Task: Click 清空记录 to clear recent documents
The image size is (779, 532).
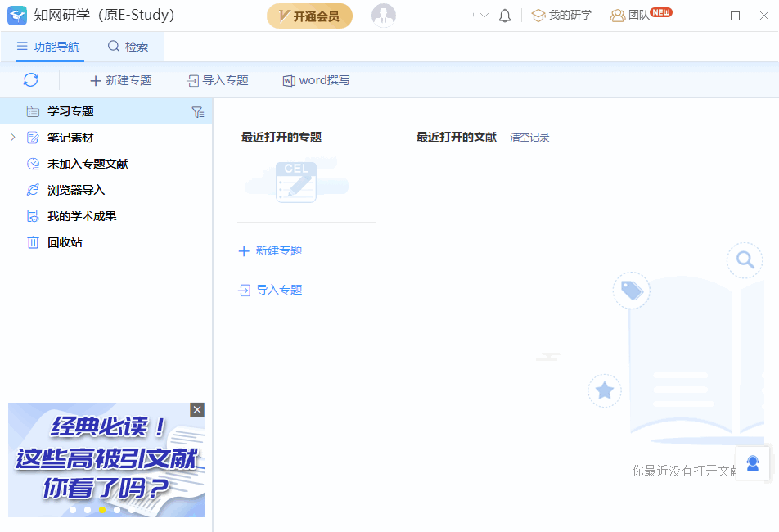Action: 529,137
